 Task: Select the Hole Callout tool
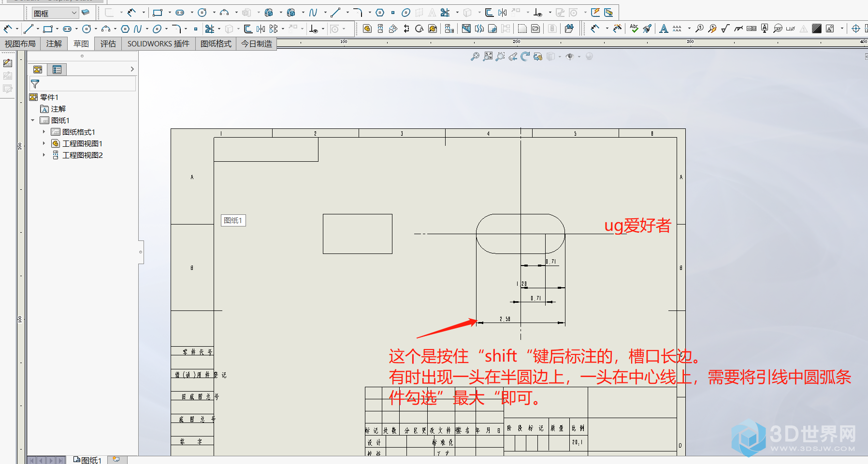[x=791, y=29]
